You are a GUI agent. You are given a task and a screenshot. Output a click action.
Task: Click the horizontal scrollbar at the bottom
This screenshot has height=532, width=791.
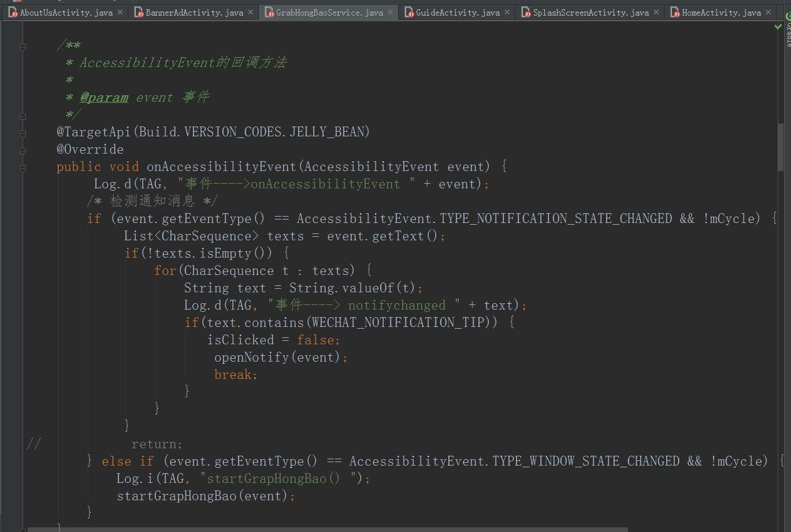click(x=328, y=529)
